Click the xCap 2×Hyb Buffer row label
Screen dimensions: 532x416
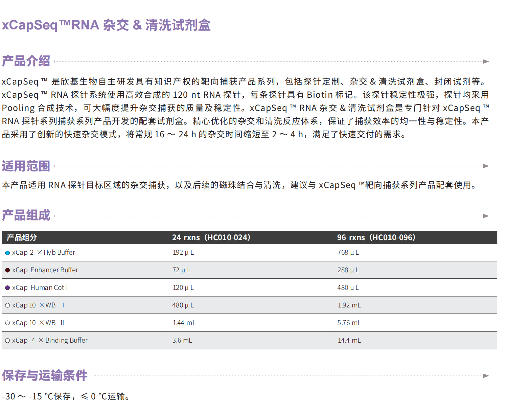pyautogui.click(x=44, y=253)
